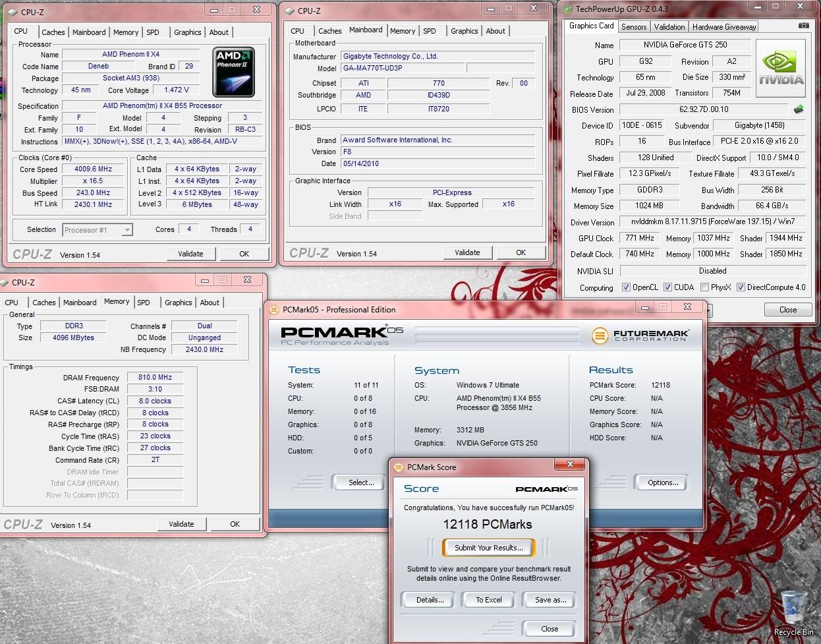
Task: Switch to the Validation tab in GPU-Z
Action: (x=669, y=27)
